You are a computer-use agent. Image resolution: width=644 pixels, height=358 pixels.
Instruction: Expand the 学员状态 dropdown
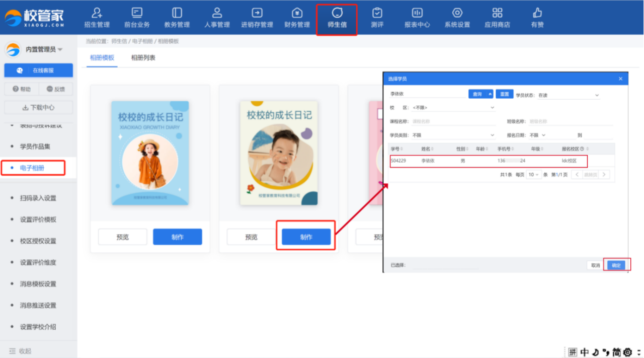[x=569, y=95]
